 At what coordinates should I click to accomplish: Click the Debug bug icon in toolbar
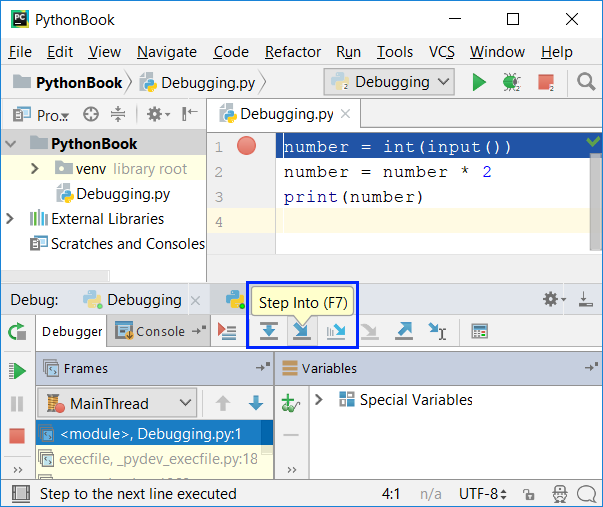[x=512, y=82]
